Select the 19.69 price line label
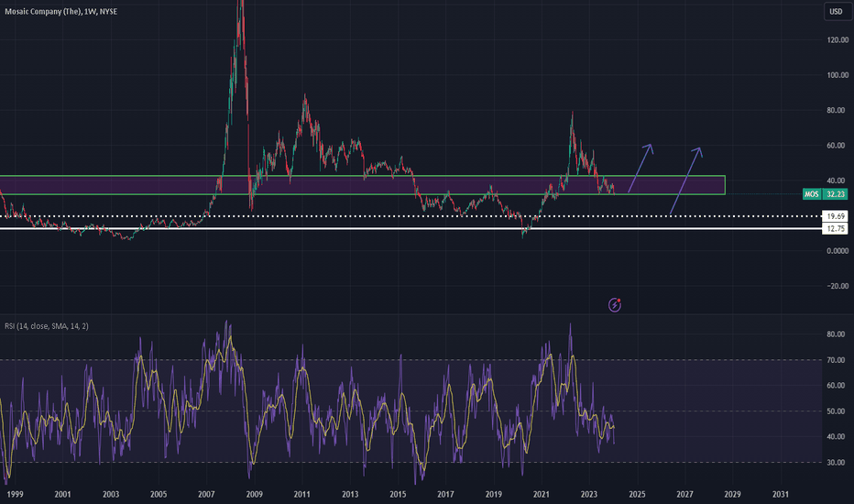 tap(835, 216)
